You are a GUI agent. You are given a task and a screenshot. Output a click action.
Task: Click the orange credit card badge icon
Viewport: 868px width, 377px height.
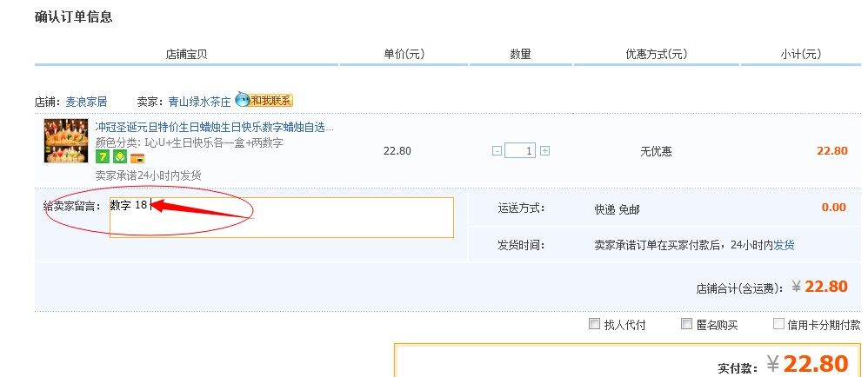pyautogui.click(x=137, y=158)
